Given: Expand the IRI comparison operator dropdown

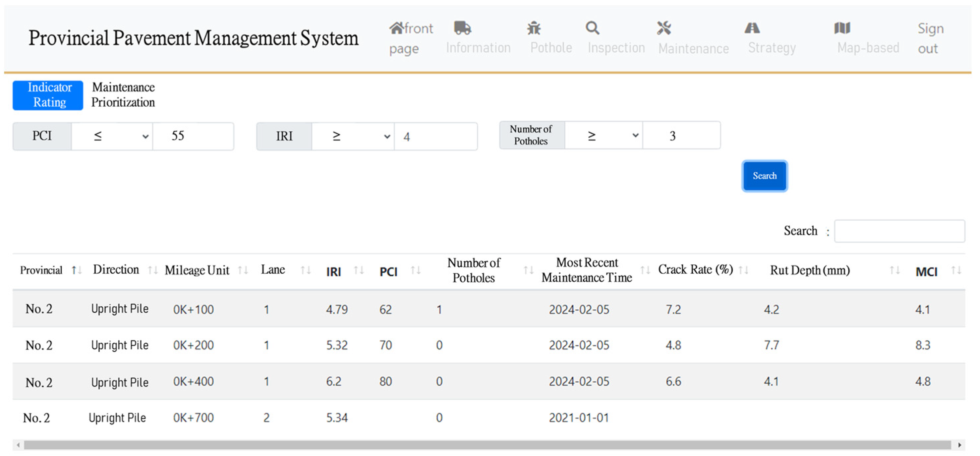Looking at the screenshot, I should coord(353,136).
